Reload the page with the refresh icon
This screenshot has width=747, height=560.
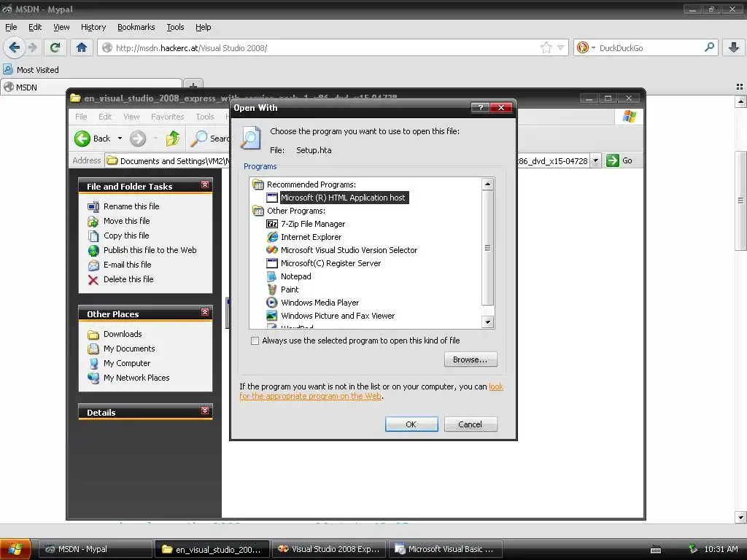click(x=55, y=47)
